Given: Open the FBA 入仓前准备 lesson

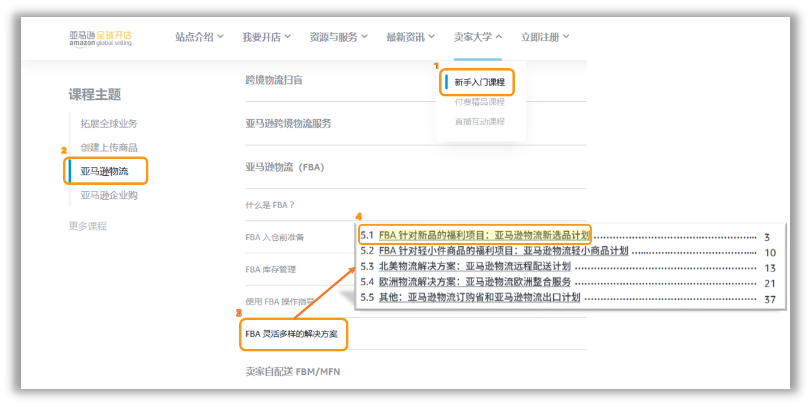Looking at the screenshot, I should coord(275,237).
